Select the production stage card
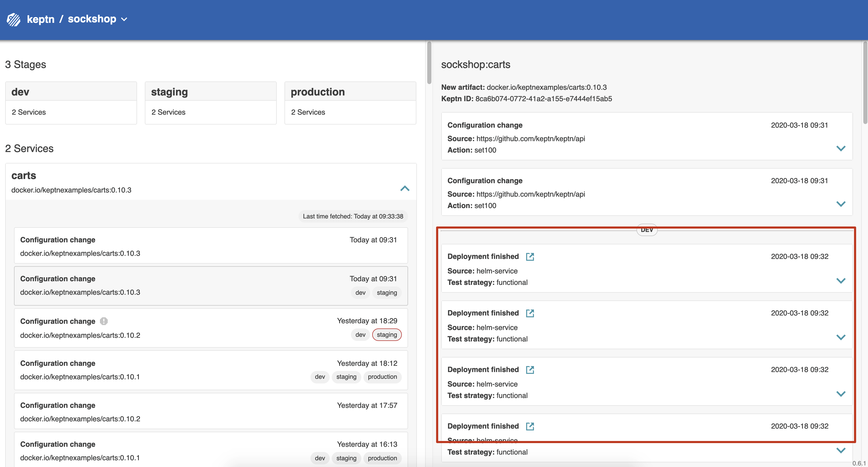This screenshot has height=467, width=868. tap(350, 103)
